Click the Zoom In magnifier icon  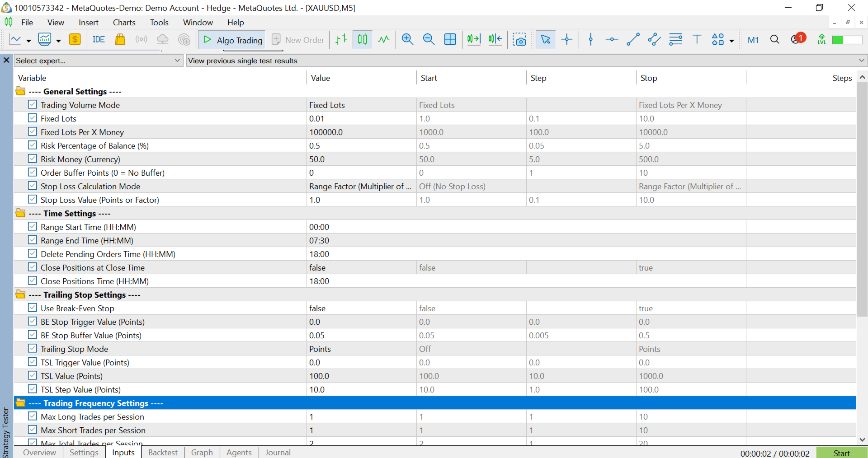pos(407,40)
